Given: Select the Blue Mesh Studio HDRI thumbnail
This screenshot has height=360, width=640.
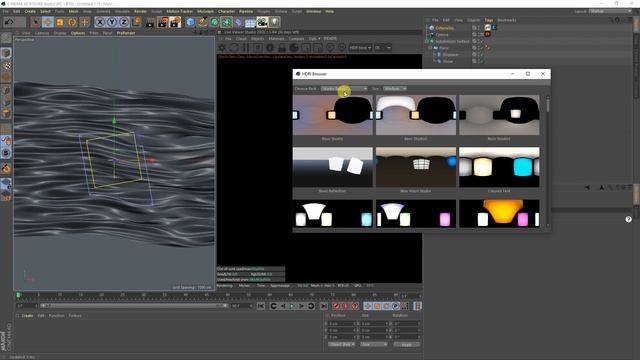Looking at the screenshot, I should point(416,167).
